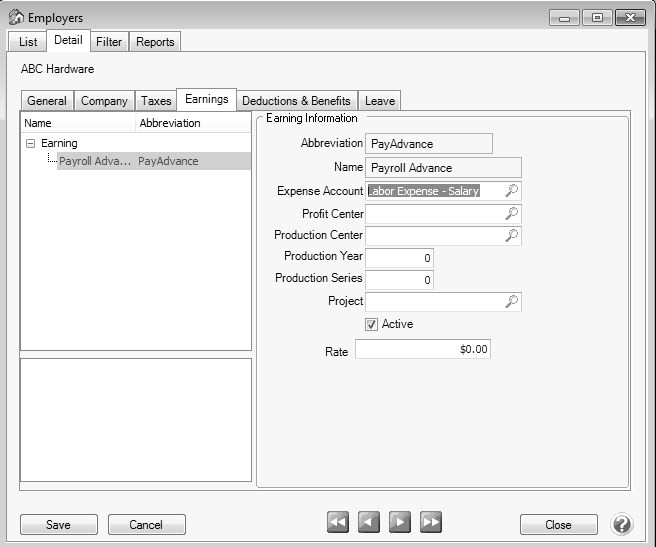Open the help question mark icon
The width and height of the screenshot is (656, 547).
point(621,524)
